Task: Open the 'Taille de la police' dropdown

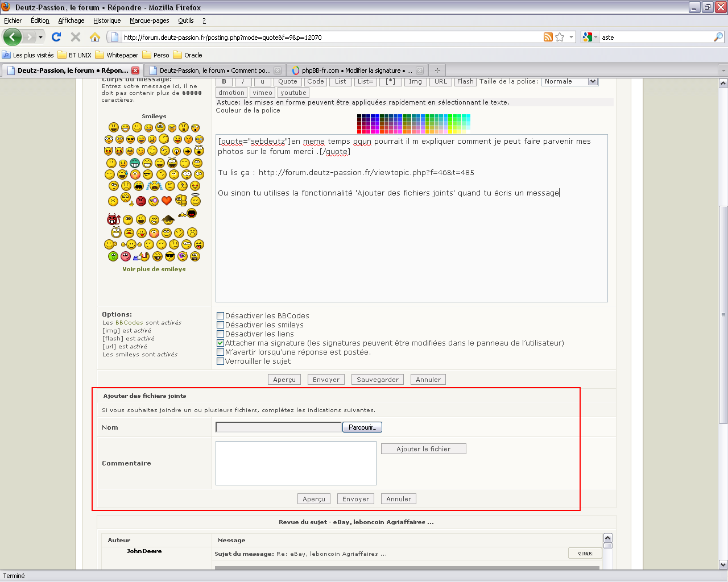Action: pyautogui.click(x=569, y=82)
